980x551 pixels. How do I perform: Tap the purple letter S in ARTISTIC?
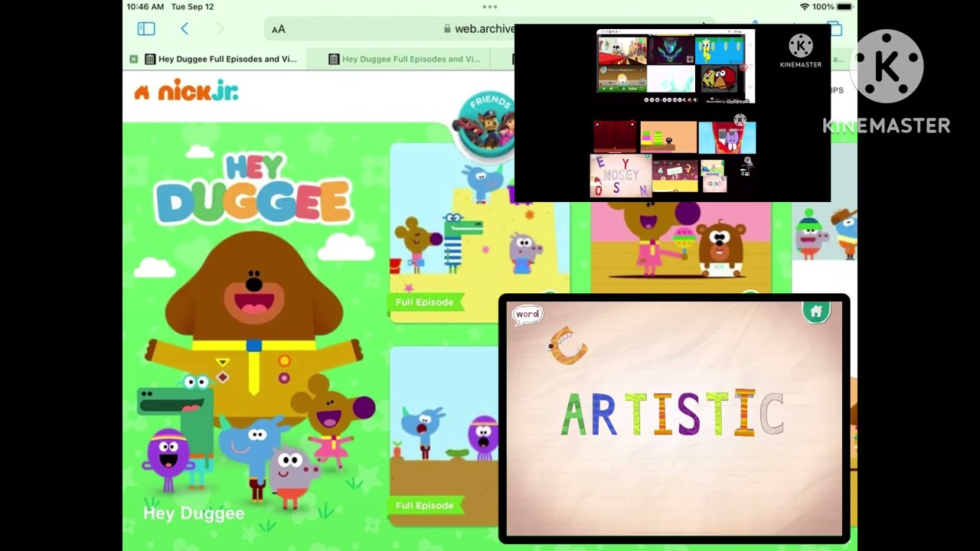688,414
